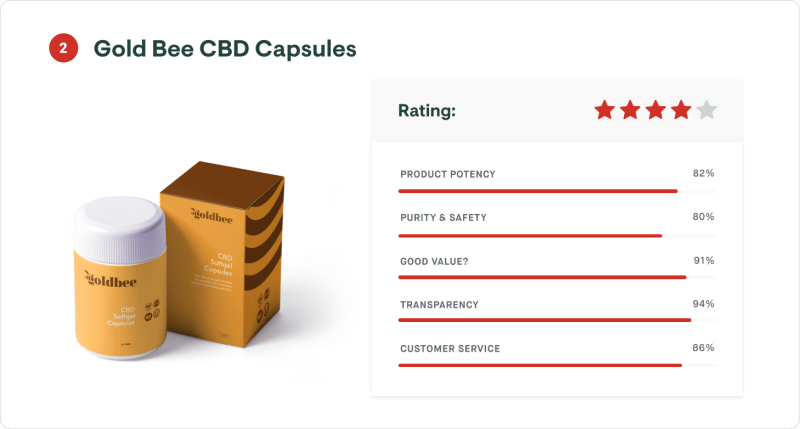Image resolution: width=800 pixels, height=429 pixels.
Task: Click the Gold Bee CBD Capsules heading
Action: click(225, 49)
